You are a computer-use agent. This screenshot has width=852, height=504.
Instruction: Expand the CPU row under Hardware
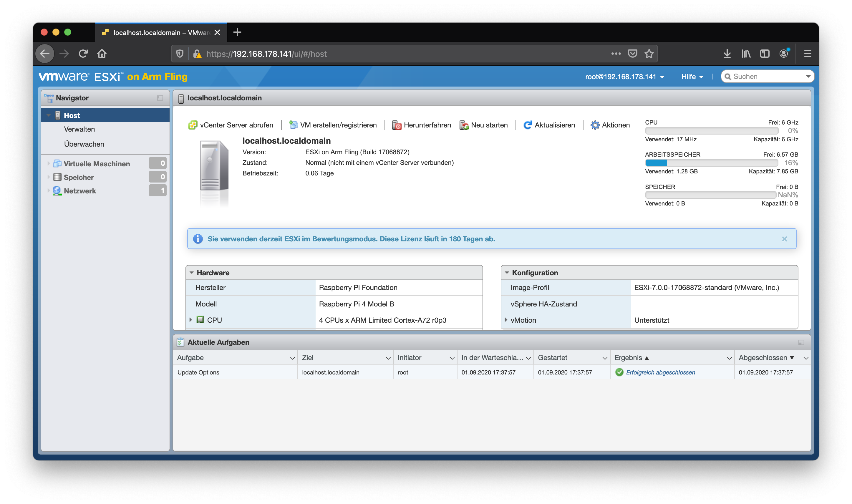coord(191,320)
